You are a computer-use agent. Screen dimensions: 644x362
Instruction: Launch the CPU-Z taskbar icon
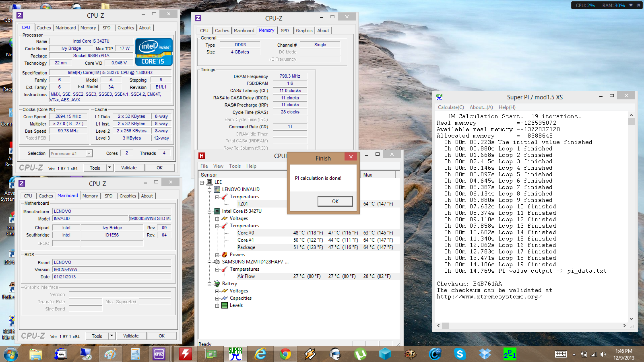tap(159, 354)
